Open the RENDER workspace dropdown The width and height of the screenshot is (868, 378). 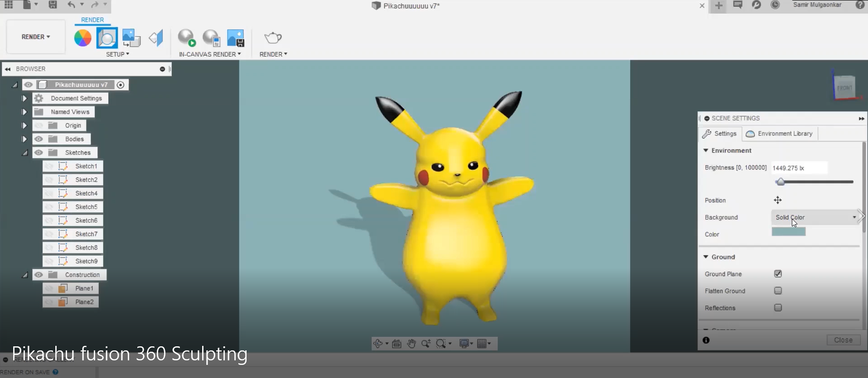(x=36, y=37)
